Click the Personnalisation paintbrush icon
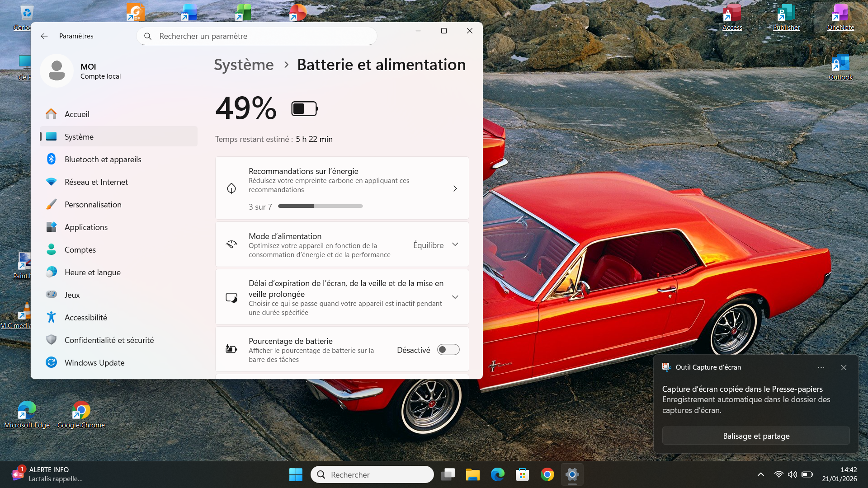This screenshot has height=488, width=868. [x=52, y=204]
